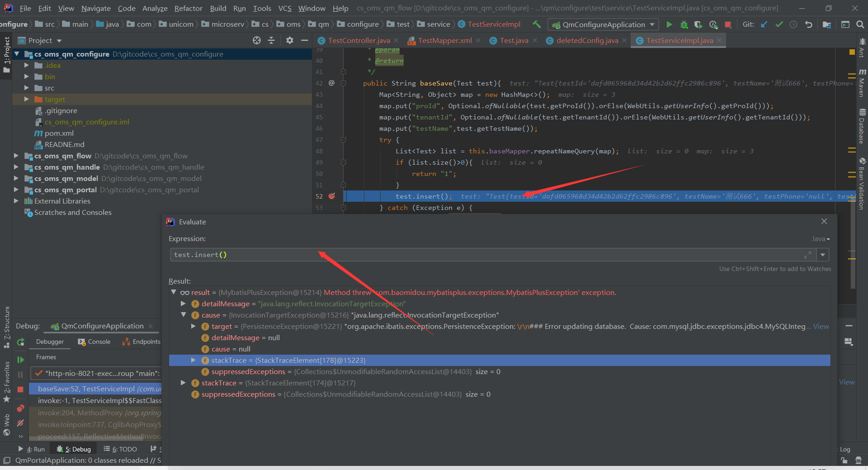868x470 pixels.
Task: Open the Endpoints tab in the Debug panel
Action: (x=141, y=342)
